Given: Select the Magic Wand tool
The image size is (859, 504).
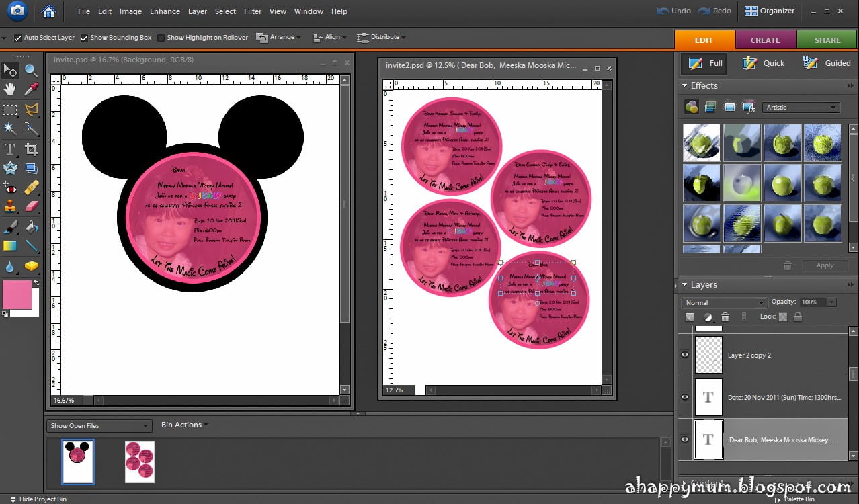Looking at the screenshot, I should tap(10, 128).
